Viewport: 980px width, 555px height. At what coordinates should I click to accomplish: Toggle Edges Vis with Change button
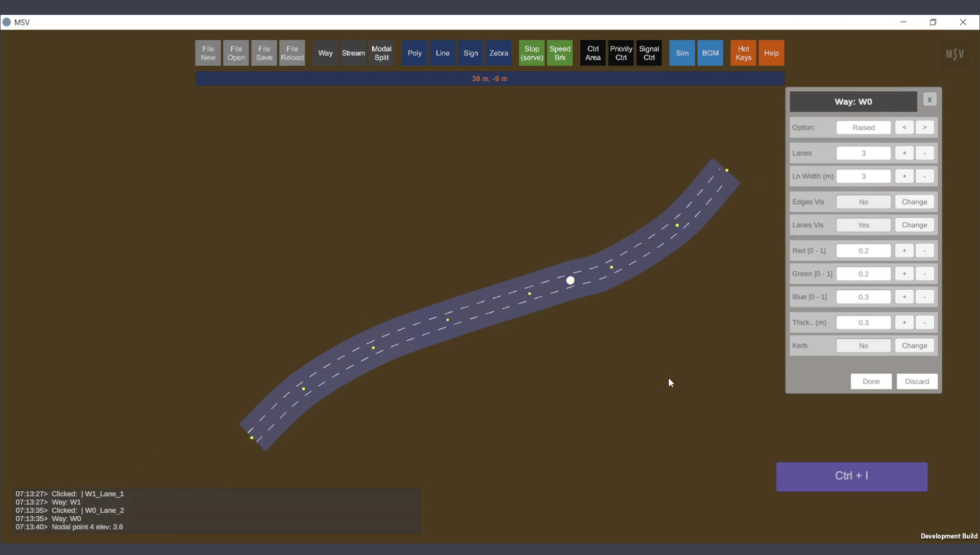[x=914, y=202]
